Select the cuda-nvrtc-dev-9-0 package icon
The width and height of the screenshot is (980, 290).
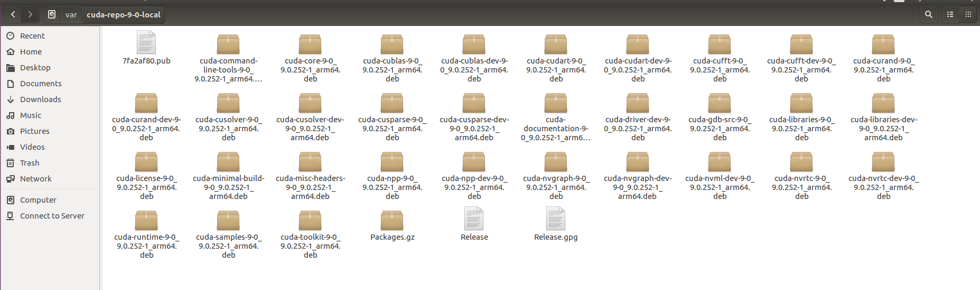click(x=883, y=161)
